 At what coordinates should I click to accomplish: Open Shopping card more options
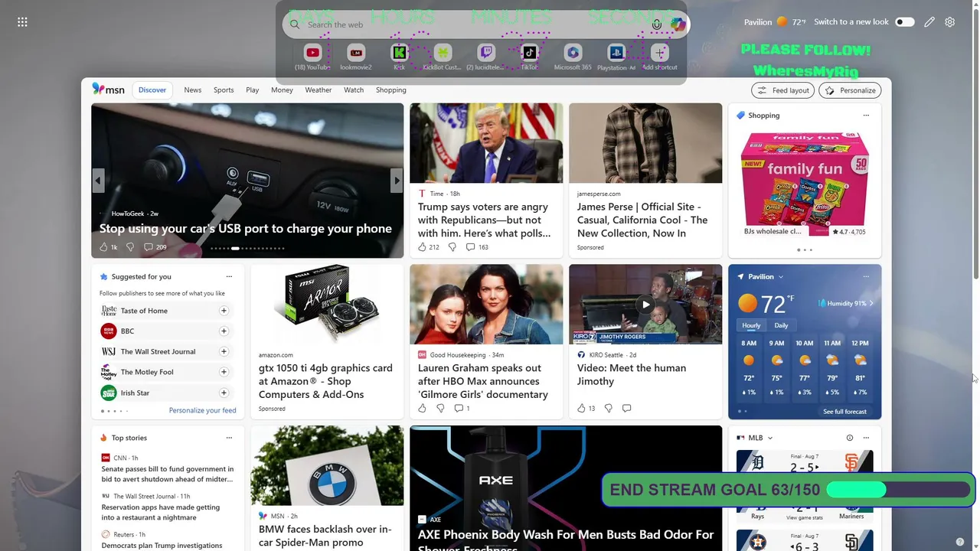(866, 116)
